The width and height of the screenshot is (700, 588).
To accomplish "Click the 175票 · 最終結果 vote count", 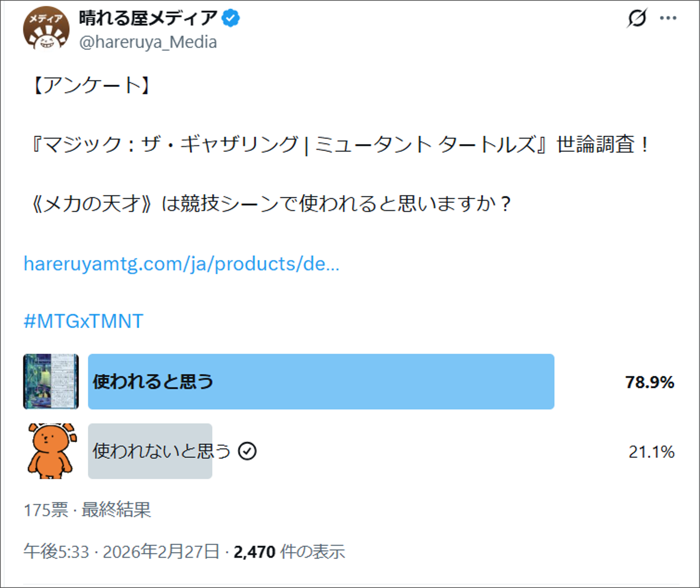I will (87, 510).
